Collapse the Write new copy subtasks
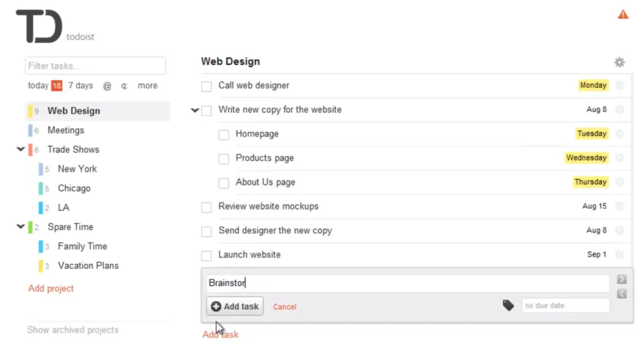644x362 pixels. (195, 109)
